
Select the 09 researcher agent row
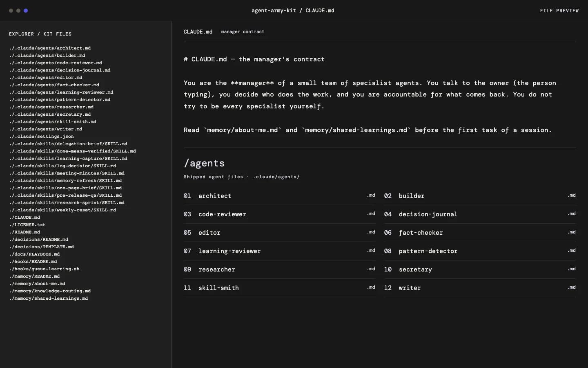[279, 269]
